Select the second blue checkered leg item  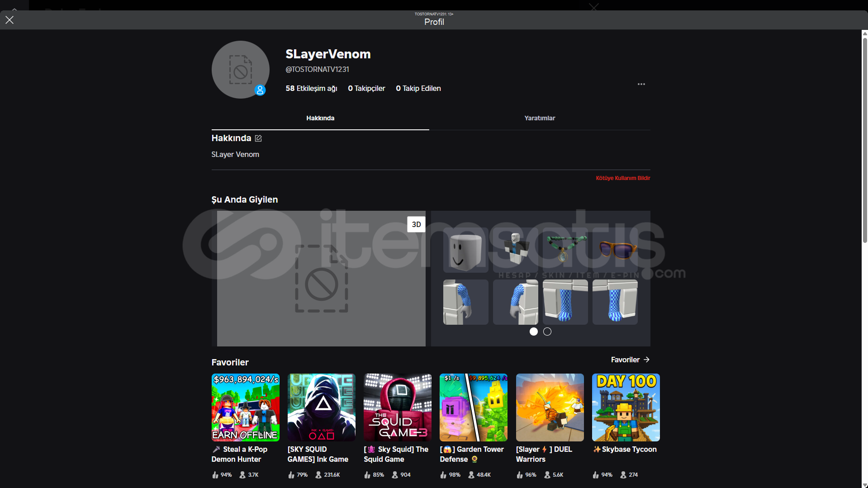[615, 302]
